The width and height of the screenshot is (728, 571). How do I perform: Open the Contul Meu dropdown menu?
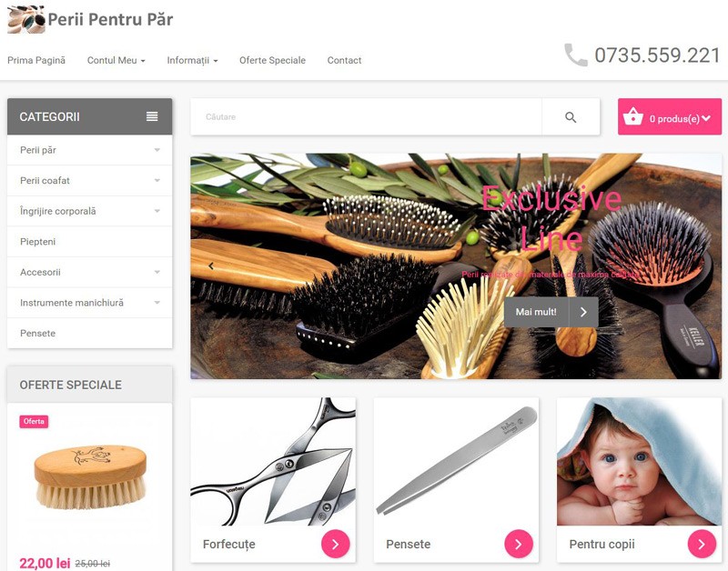tap(116, 60)
